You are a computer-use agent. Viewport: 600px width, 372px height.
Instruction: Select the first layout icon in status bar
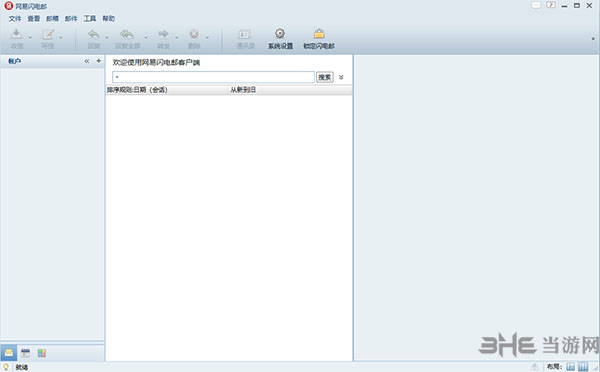(x=571, y=367)
